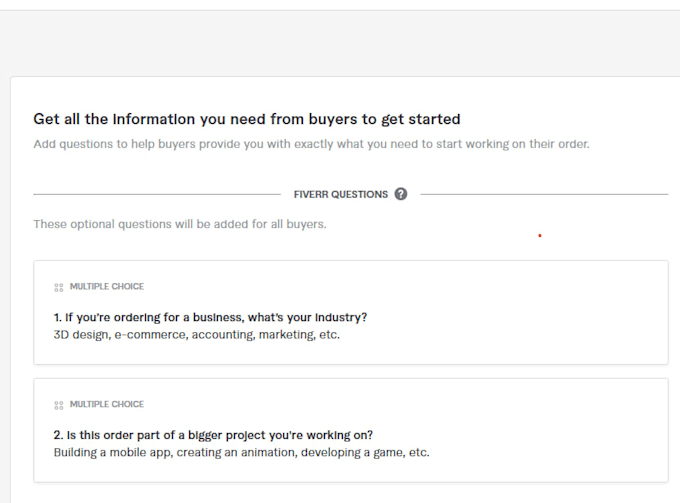Click the 'Building a mobile app' hint text
This screenshot has width=680, height=503.
(x=242, y=452)
